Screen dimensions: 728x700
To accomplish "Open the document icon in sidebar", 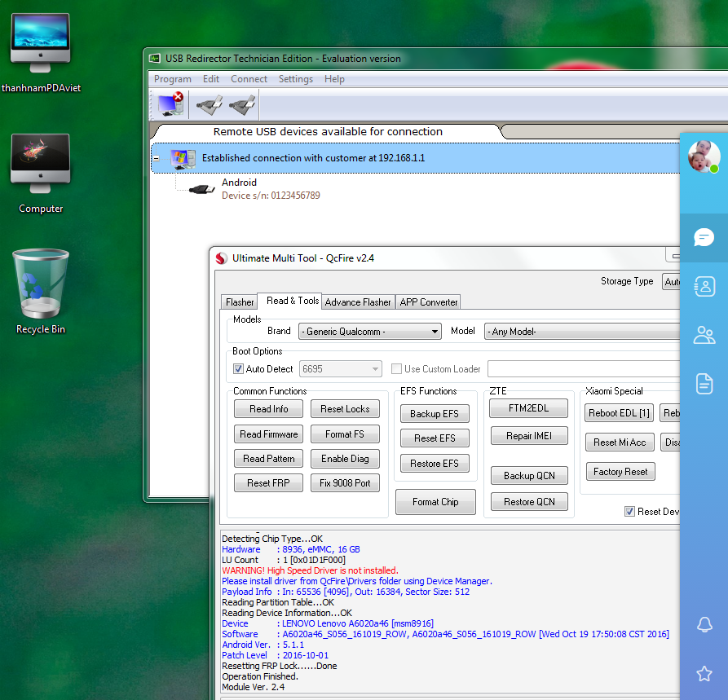I will point(704,384).
